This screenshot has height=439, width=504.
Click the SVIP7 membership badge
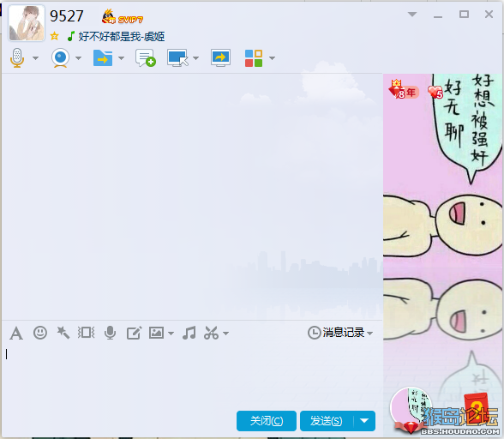click(x=122, y=17)
